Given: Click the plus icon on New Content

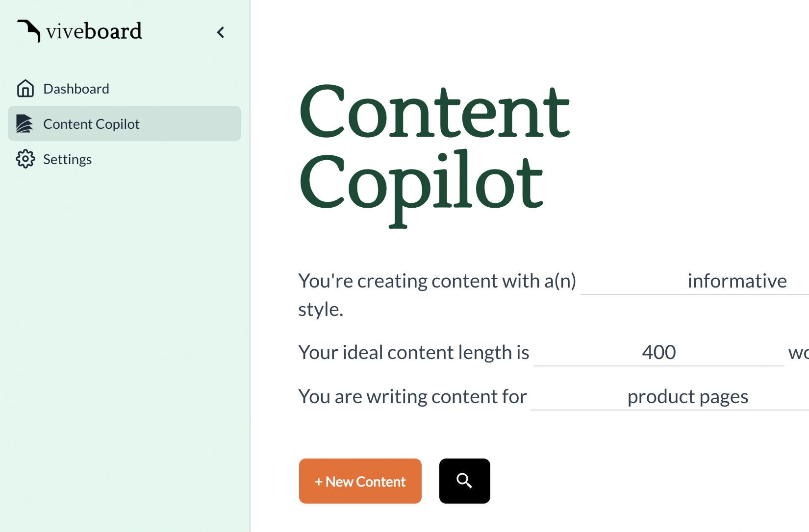Looking at the screenshot, I should coord(319,482).
